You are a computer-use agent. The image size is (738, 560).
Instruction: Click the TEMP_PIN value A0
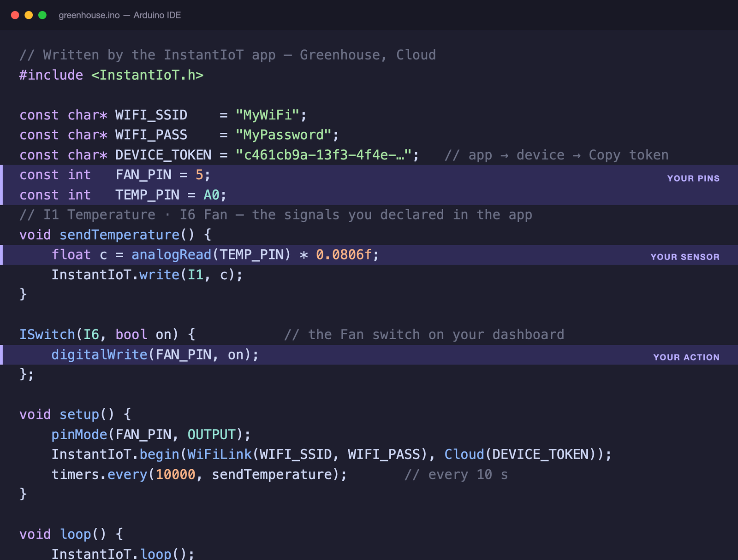pyautogui.click(x=211, y=195)
